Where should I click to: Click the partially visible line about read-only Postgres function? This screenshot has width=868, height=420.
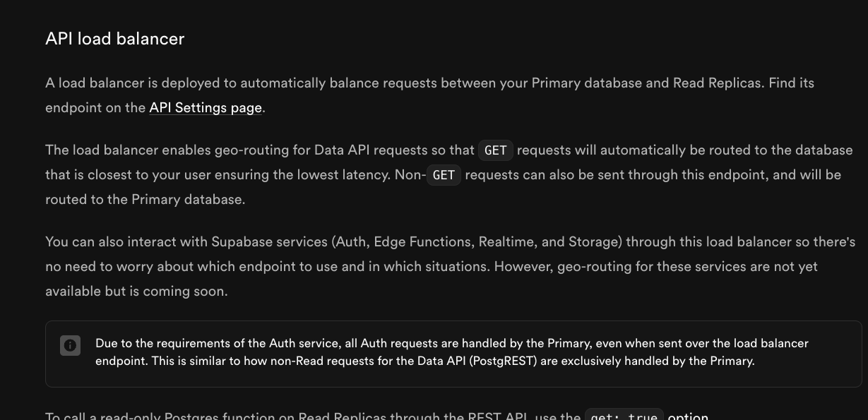click(376, 416)
